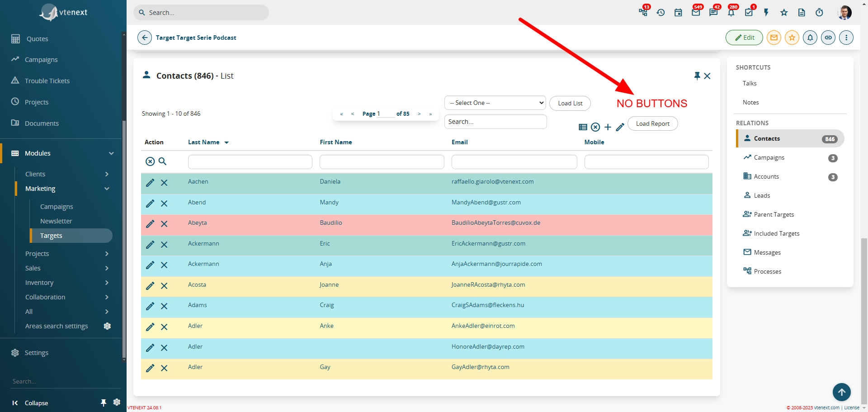Go back with the circular arrow button
868x412 pixels.
click(145, 38)
